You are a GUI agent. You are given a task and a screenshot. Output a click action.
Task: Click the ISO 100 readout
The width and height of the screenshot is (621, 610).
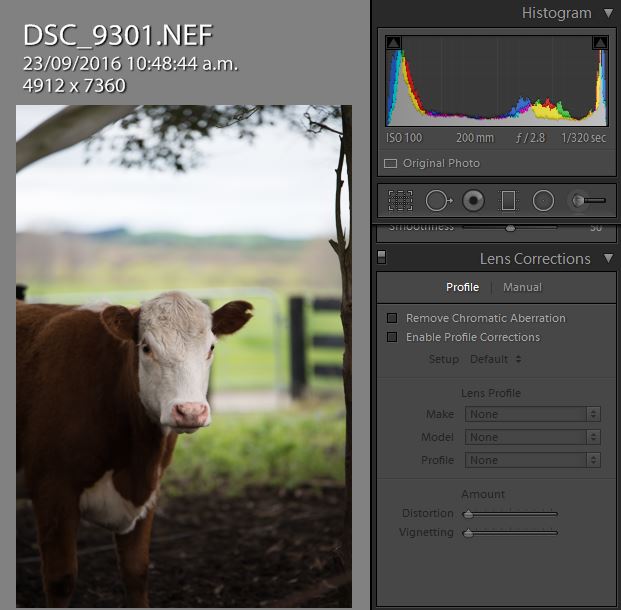click(404, 138)
